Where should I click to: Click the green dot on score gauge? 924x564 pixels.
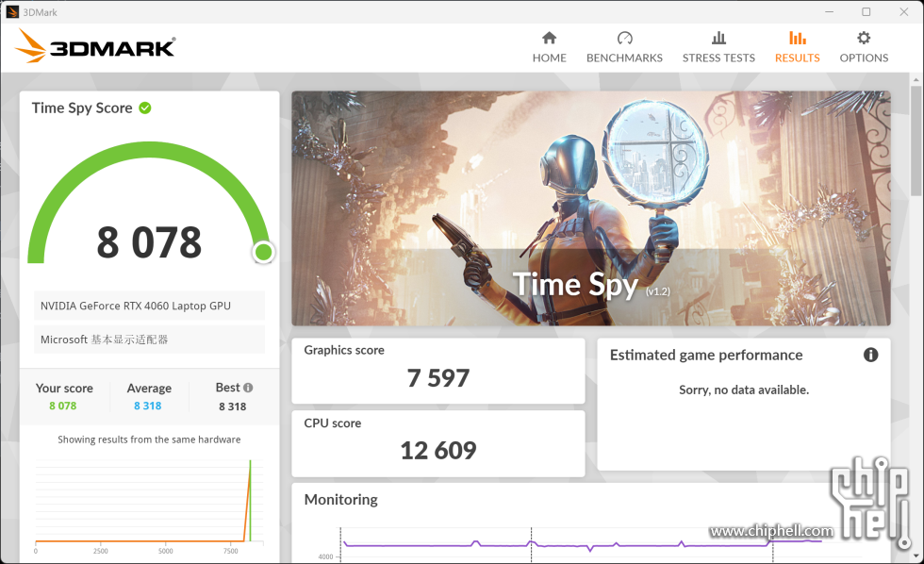point(263,252)
